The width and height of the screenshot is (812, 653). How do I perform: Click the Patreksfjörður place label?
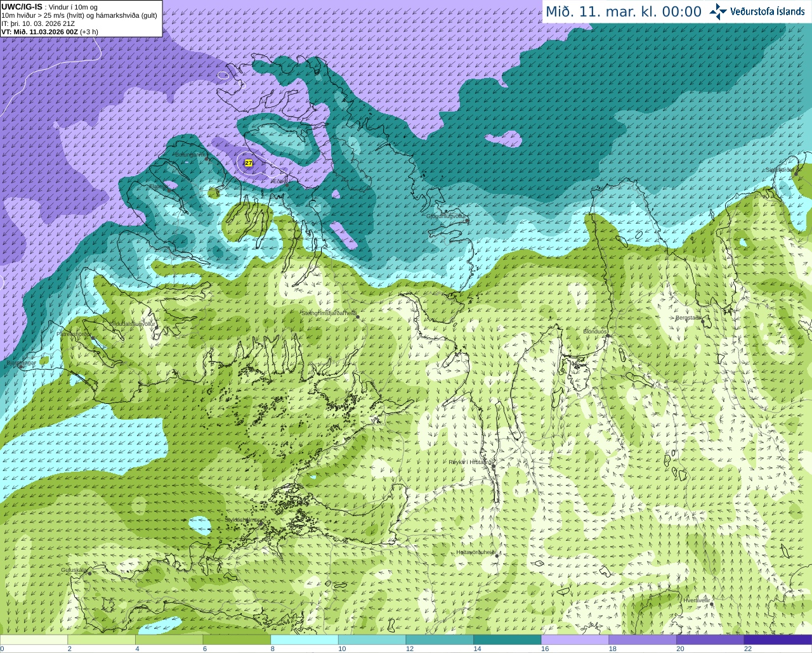coord(74,333)
